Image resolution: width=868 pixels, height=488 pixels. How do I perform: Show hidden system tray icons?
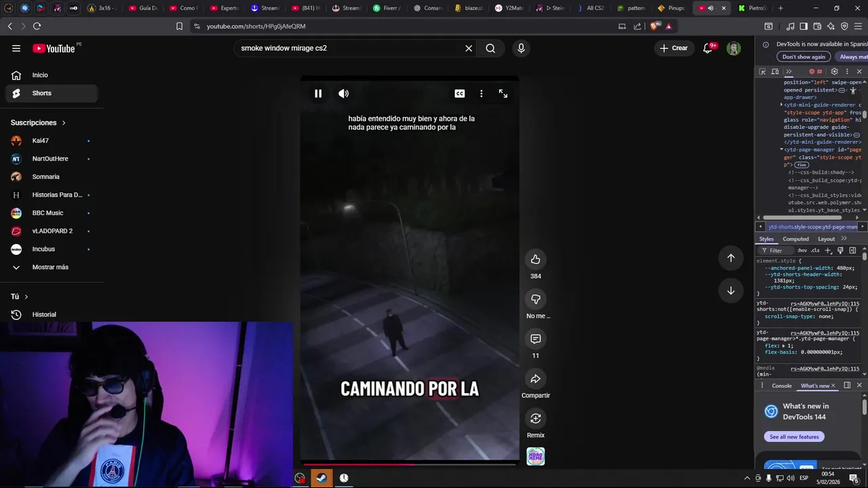pyautogui.click(x=747, y=478)
